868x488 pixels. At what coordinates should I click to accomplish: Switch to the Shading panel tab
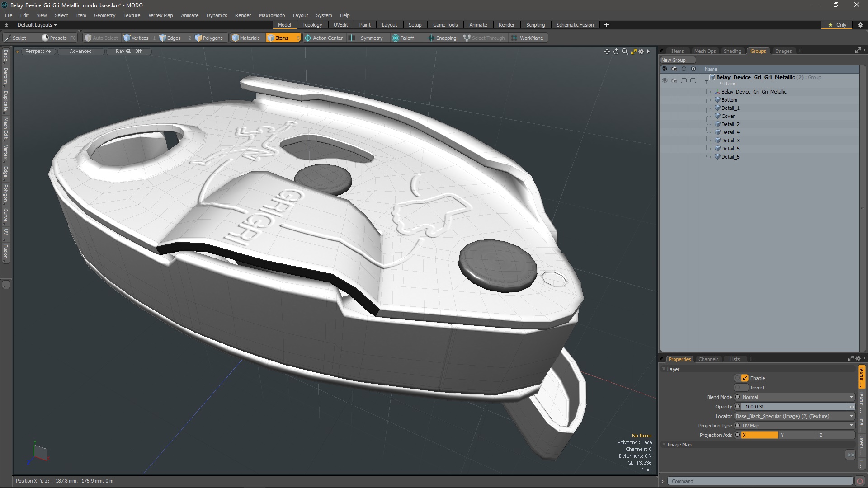coord(732,51)
